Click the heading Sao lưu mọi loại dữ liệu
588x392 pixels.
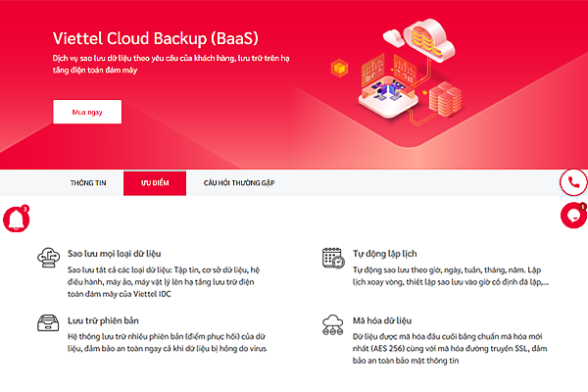point(115,254)
